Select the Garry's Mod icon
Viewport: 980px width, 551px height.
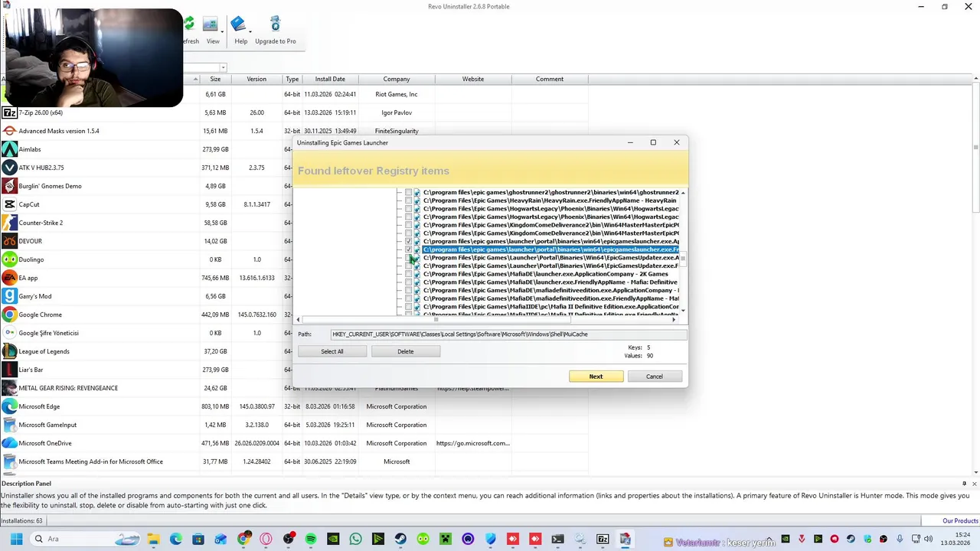[x=9, y=296]
